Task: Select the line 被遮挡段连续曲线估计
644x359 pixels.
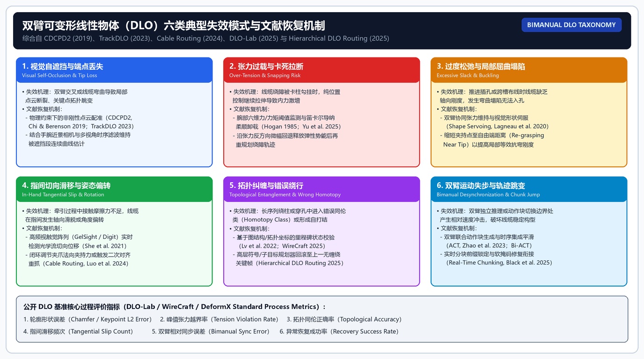Action: pyautogui.click(x=57, y=144)
